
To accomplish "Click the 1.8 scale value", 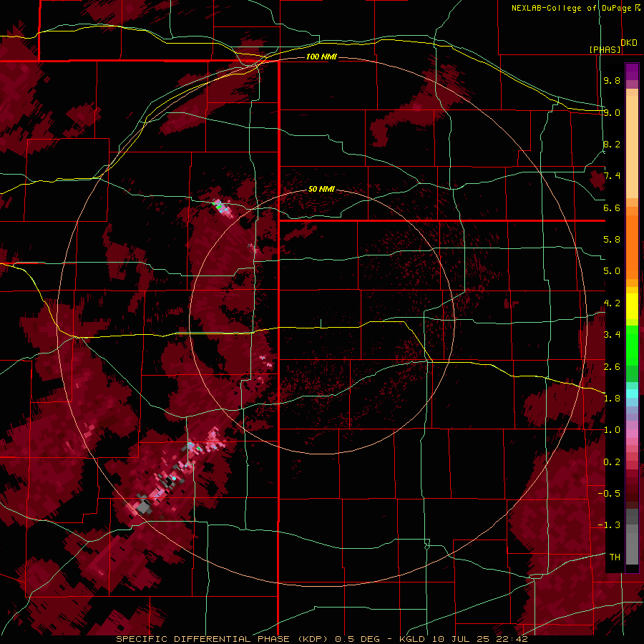I will tap(612, 399).
